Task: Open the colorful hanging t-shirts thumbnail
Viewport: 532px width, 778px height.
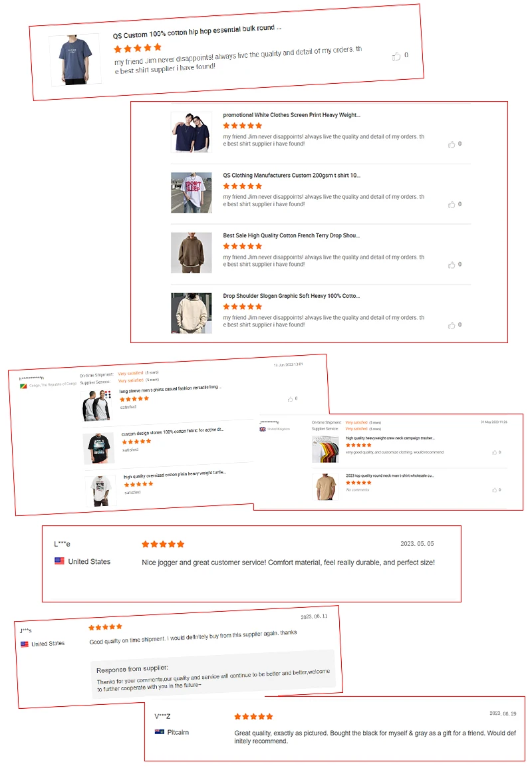Action: (x=325, y=449)
